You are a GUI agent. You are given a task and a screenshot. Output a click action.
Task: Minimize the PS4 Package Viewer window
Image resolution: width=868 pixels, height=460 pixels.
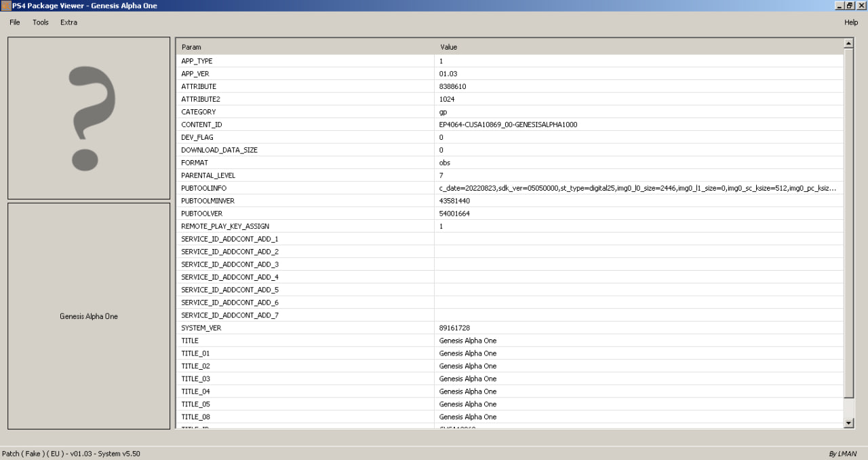[x=840, y=5]
